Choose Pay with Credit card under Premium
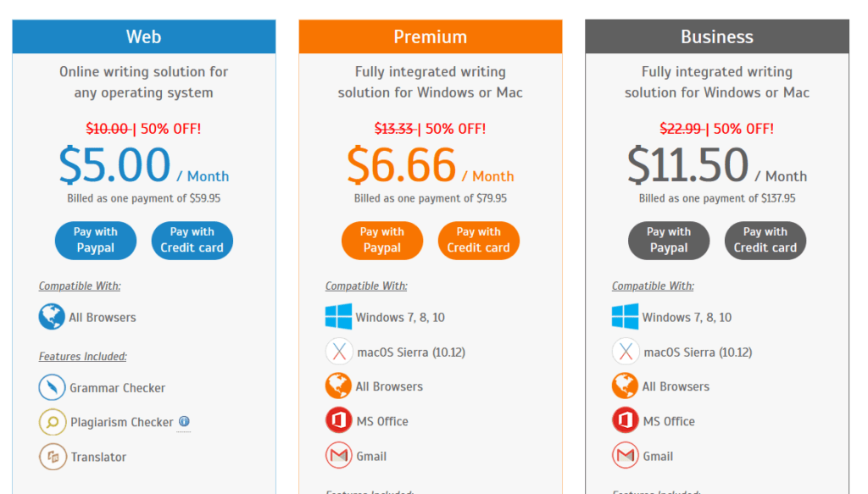The height and width of the screenshot is (494, 868). tap(478, 240)
